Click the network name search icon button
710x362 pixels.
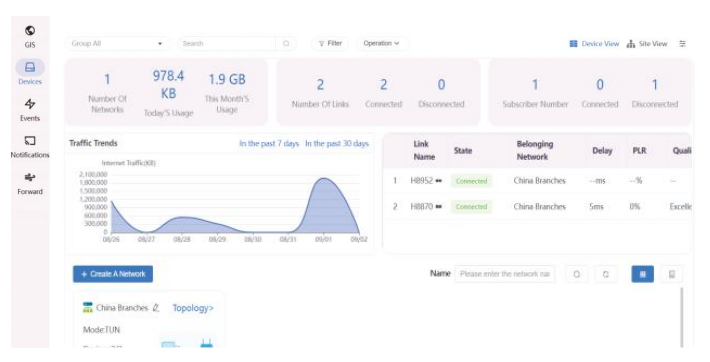coord(577,274)
